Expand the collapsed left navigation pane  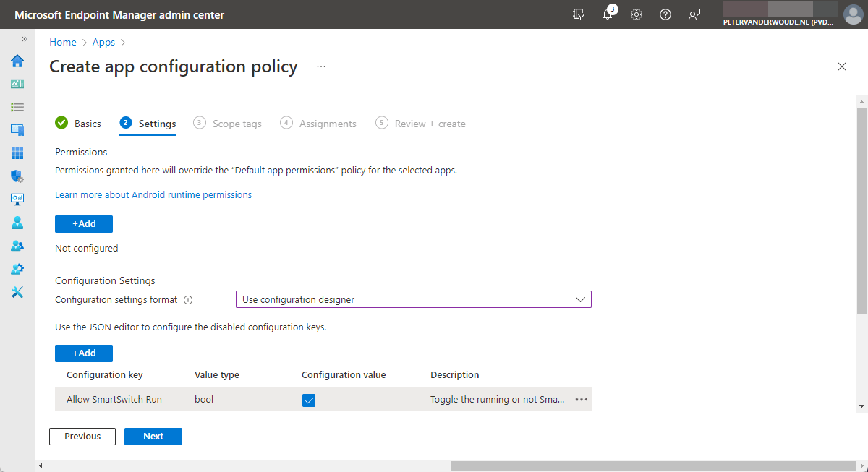click(24, 40)
